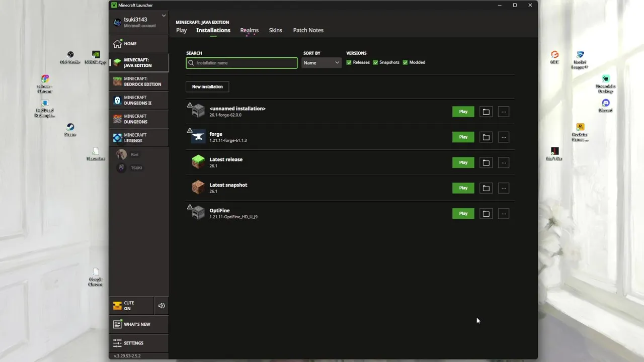Open the Home section in the sidebar

tap(139, 44)
